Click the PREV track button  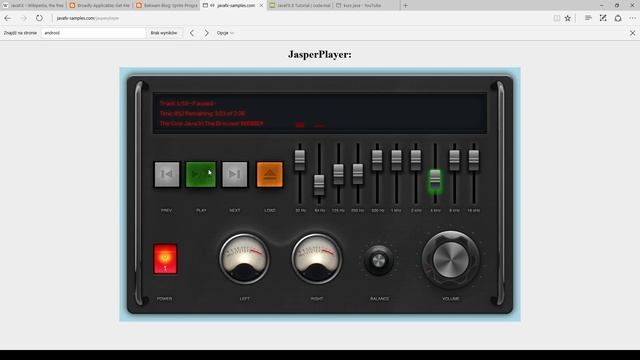[x=167, y=174]
